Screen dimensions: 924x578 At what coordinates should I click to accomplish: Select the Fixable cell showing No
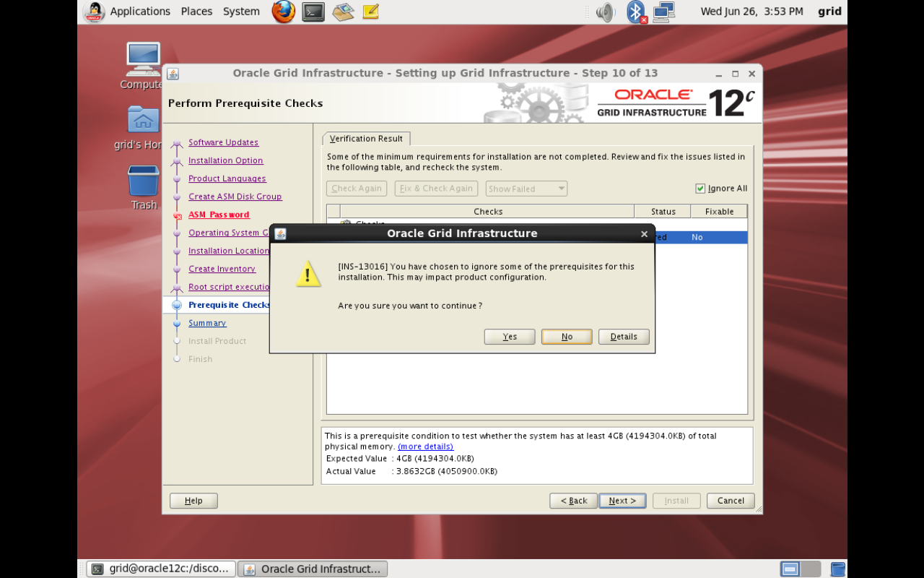(x=719, y=237)
